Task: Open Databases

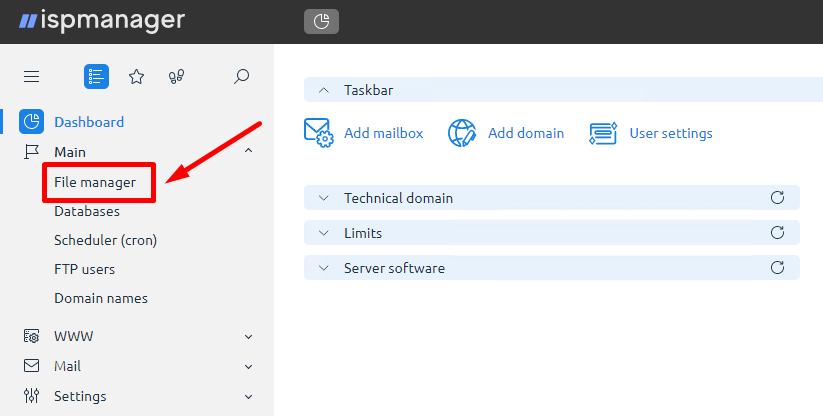Action: 87,211
